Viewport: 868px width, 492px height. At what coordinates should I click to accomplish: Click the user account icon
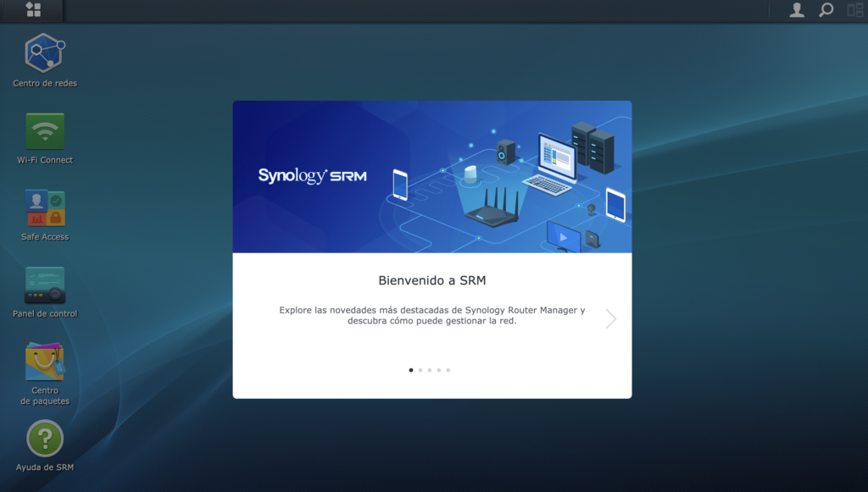797,11
